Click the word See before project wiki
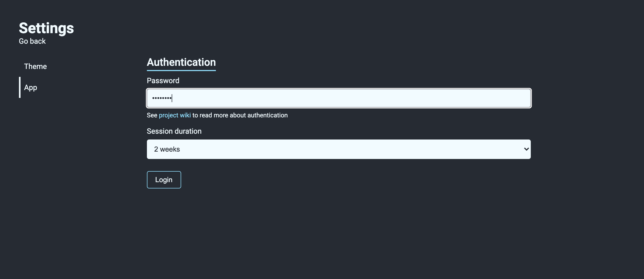Image resolution: width=644 pixels, height=279 pixels. point(152,115)
